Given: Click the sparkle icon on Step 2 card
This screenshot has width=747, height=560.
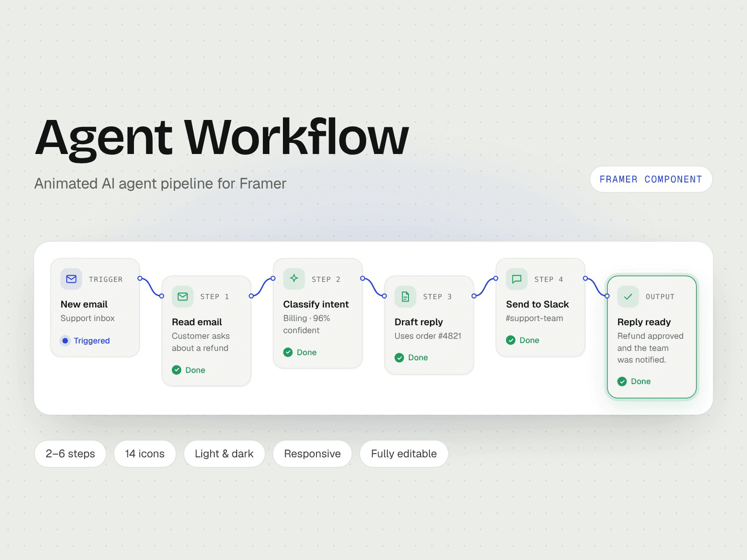Looking at the screenshot, I should click(294, 279).
